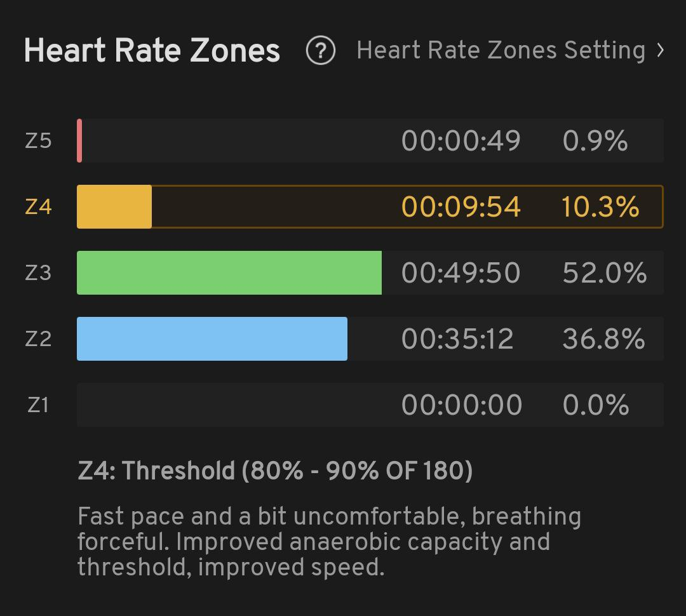Click the blue Z2 bar
The height and width of the screenshot is (616, 686).
point(212,339)
